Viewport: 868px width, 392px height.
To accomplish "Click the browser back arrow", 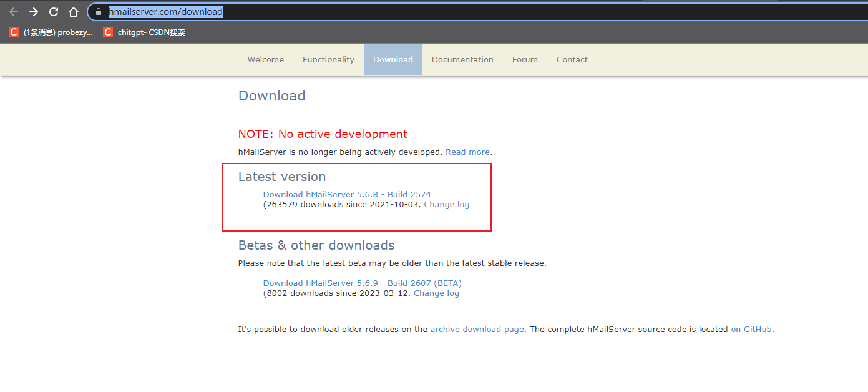I will coord(14,12).
